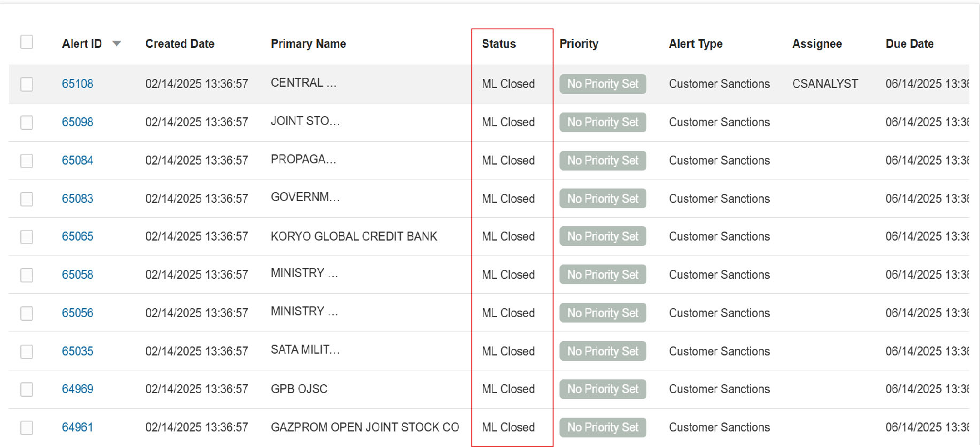Tick the checkbox for alert 64961
This screenshot has width=980, height=447.
27,428
